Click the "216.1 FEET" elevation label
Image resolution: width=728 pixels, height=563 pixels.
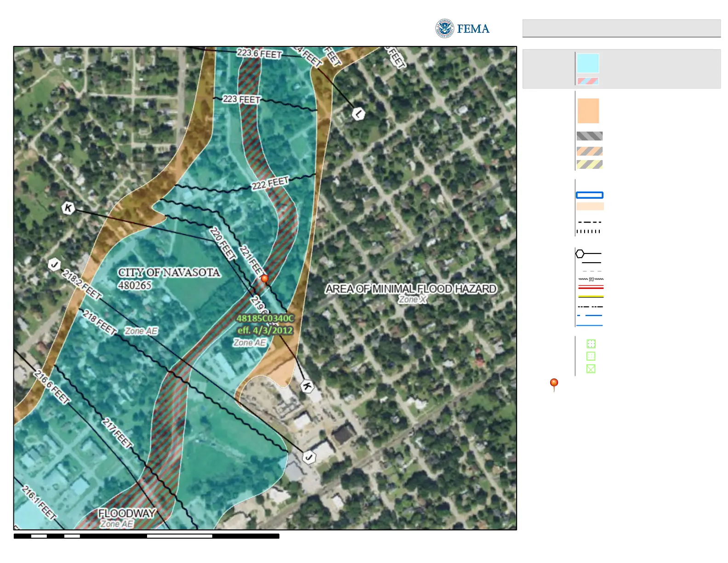[x=39, y=503]
